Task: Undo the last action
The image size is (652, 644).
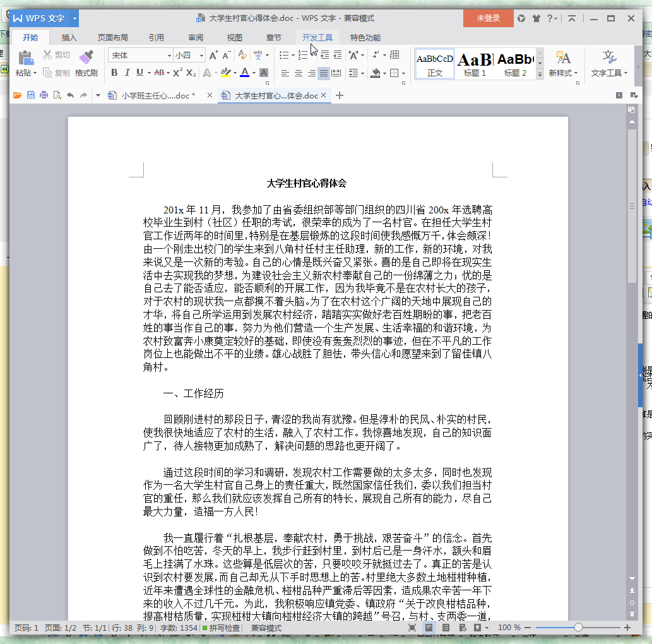Action: (70, 95)
